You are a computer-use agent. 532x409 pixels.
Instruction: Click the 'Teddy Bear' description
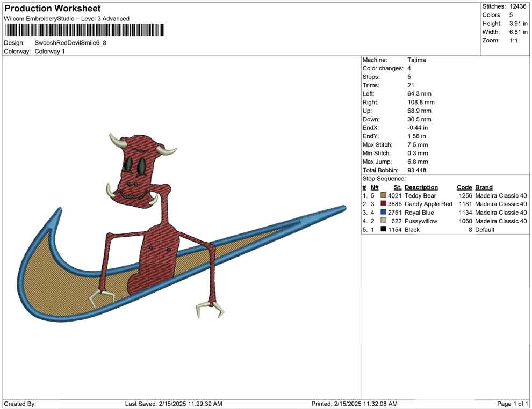point(420,195)
